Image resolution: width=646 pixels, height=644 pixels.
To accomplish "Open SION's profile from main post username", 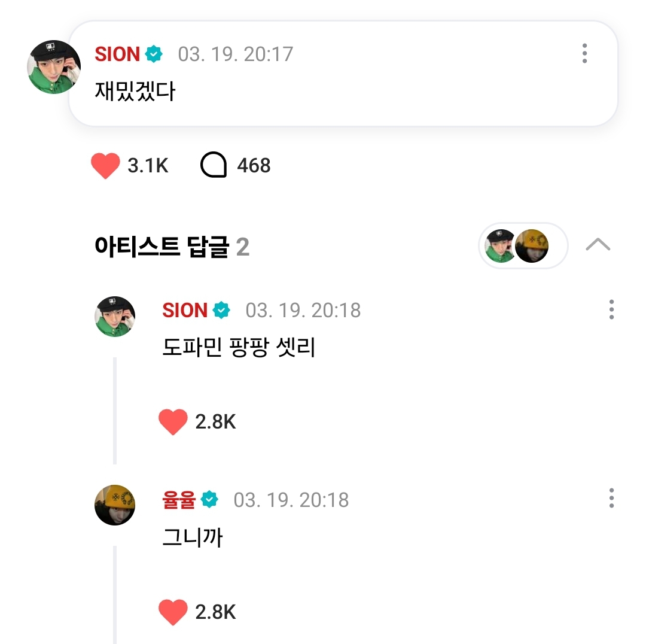I will pos(117,54).
